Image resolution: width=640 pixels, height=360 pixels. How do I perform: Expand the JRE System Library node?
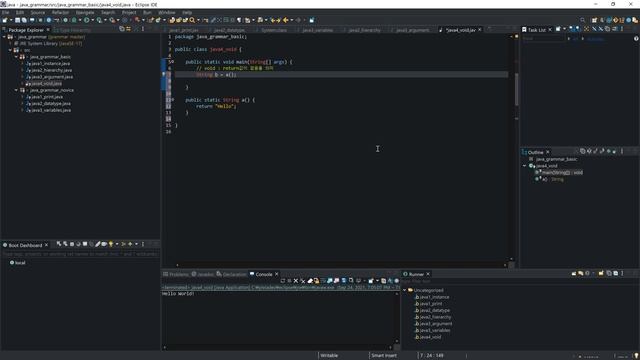[x=10, y=43]
